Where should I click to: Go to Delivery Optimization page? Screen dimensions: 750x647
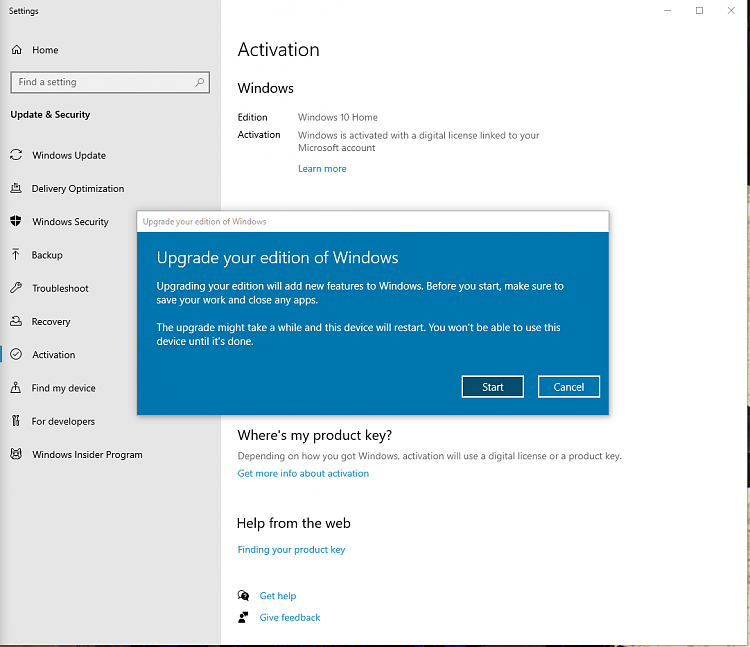point(78,188)
